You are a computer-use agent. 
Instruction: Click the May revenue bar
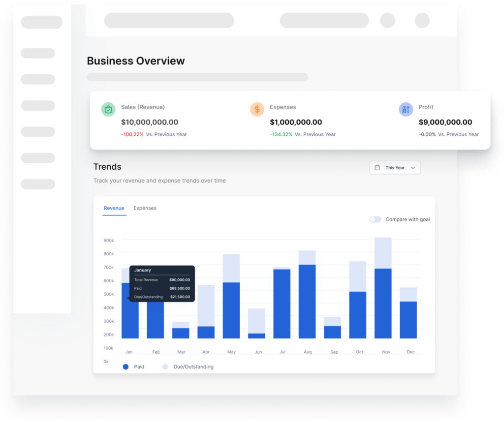click(231, 296)
